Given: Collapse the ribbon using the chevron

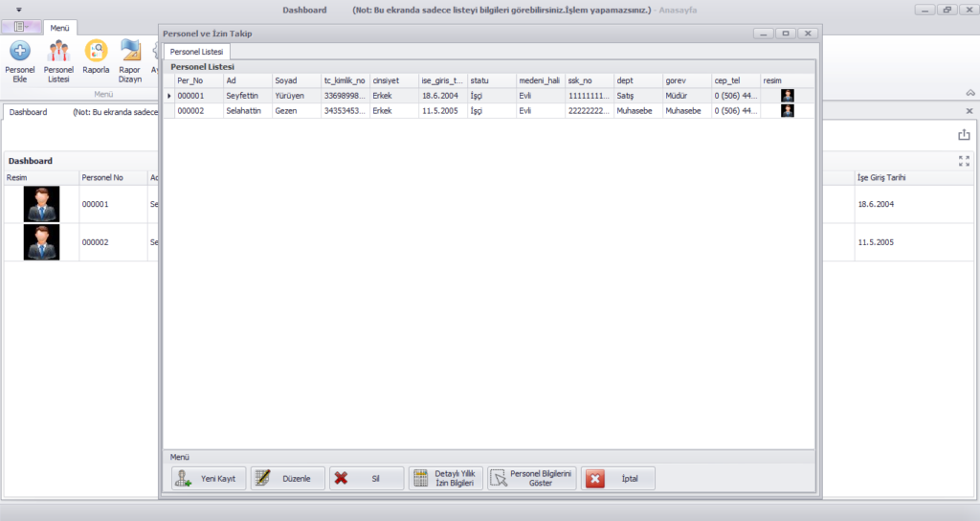Looking at the screenshot, I should pyautogui.click(x=969, y=93).
